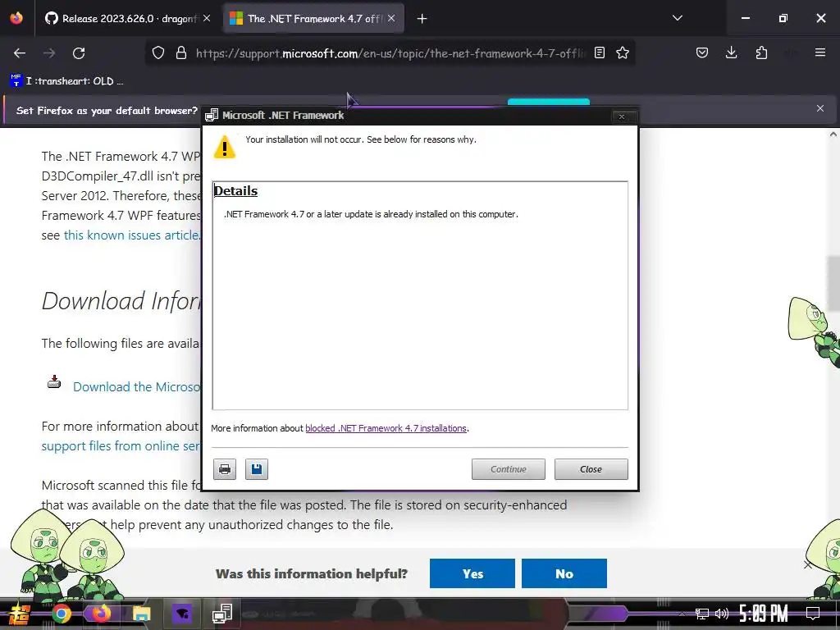Open the taskbar Start button

[19, 614]
